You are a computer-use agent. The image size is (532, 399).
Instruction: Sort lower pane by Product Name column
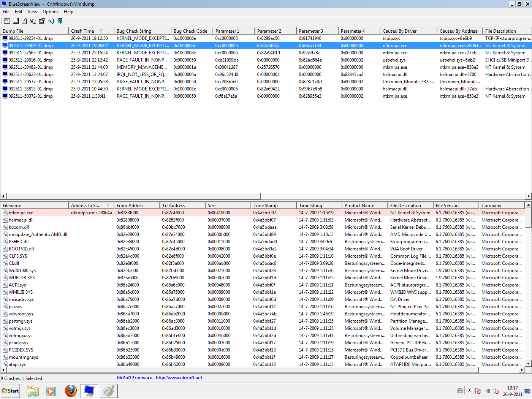point(365,206)
